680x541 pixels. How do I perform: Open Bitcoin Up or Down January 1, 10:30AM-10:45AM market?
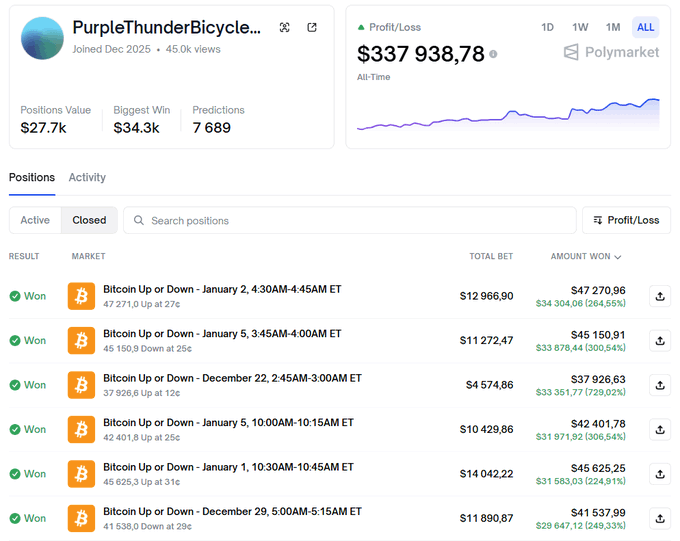(229, 467)
